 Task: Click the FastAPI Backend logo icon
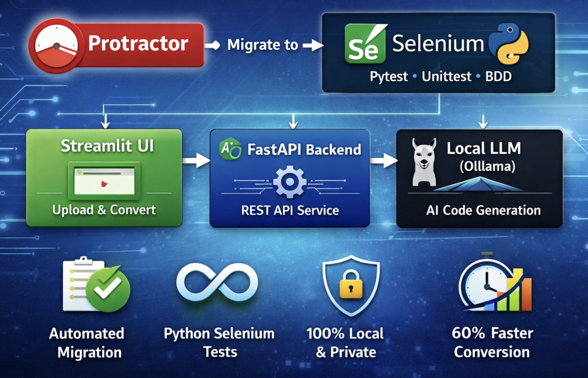pyautogui.click(x=230, y=149)
